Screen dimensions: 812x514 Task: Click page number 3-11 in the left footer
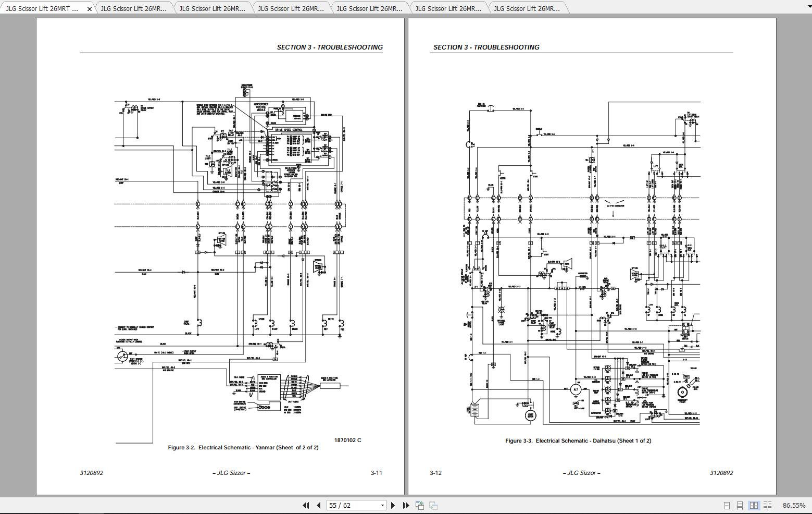point(376,473)
